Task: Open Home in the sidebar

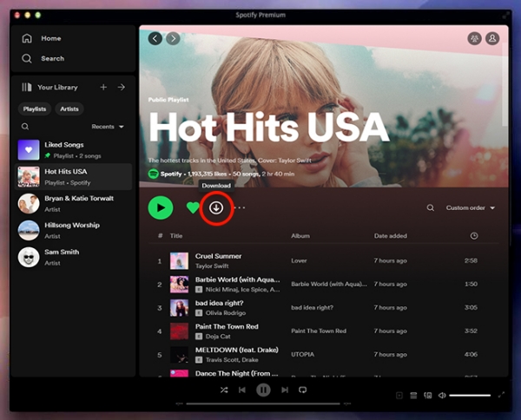Action: (x=41, y=38)
